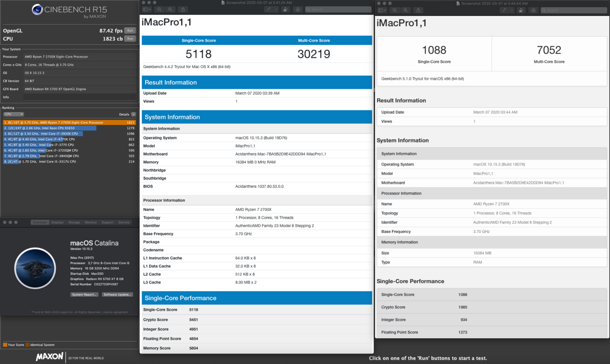This screenshot has height=364, width=610.
Task: Select the Core i7-3770 ranking row
Action: click(x=70, y=145)
